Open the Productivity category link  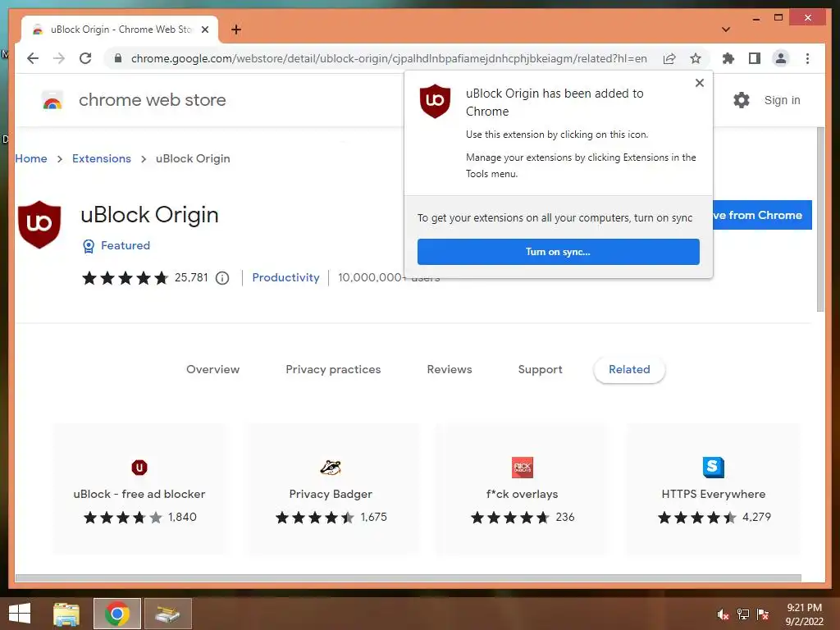(285, 277)
